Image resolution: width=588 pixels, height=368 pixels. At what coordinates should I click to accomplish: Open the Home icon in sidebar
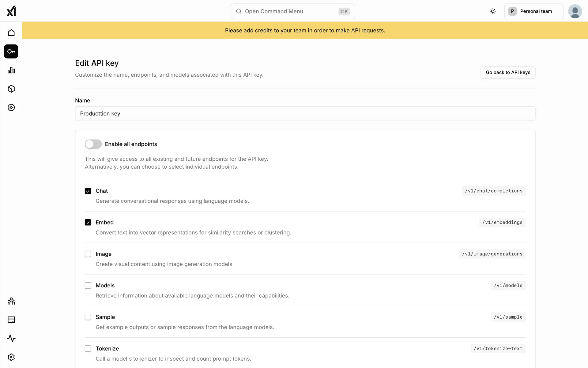(x=11, y=33)
